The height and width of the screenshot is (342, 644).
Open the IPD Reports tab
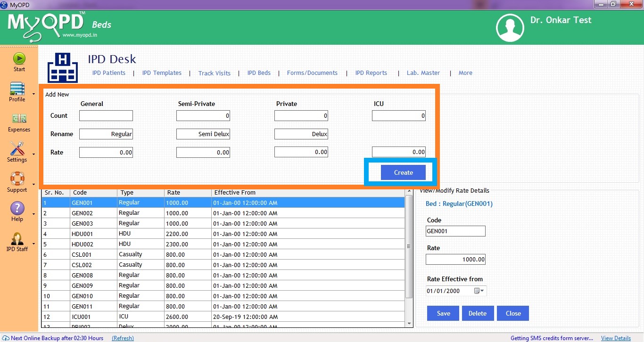[371, 73]
